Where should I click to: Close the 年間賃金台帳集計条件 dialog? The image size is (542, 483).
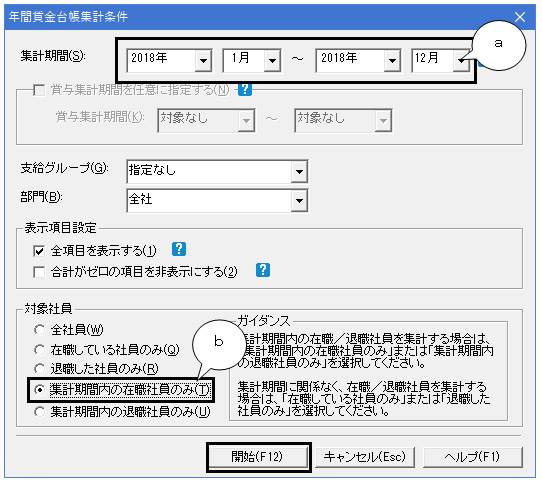(520, 17)
